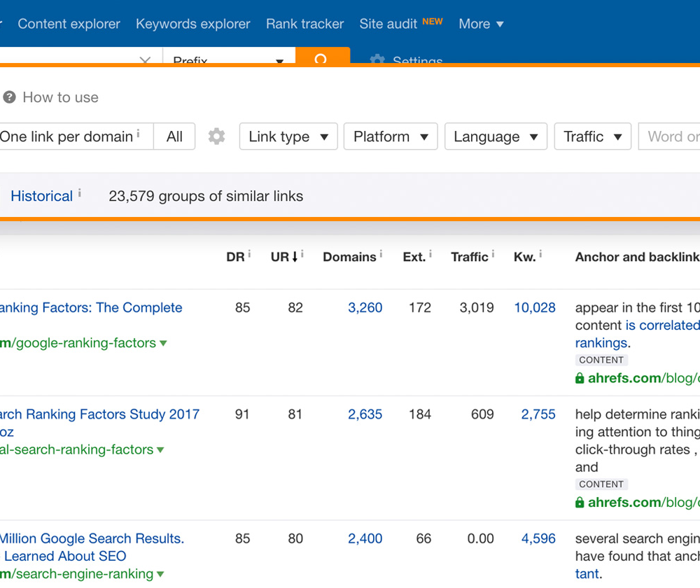Click the Anchor and backlink column header
This screenshot has width=700, height=588.
[x=638, y=257]
